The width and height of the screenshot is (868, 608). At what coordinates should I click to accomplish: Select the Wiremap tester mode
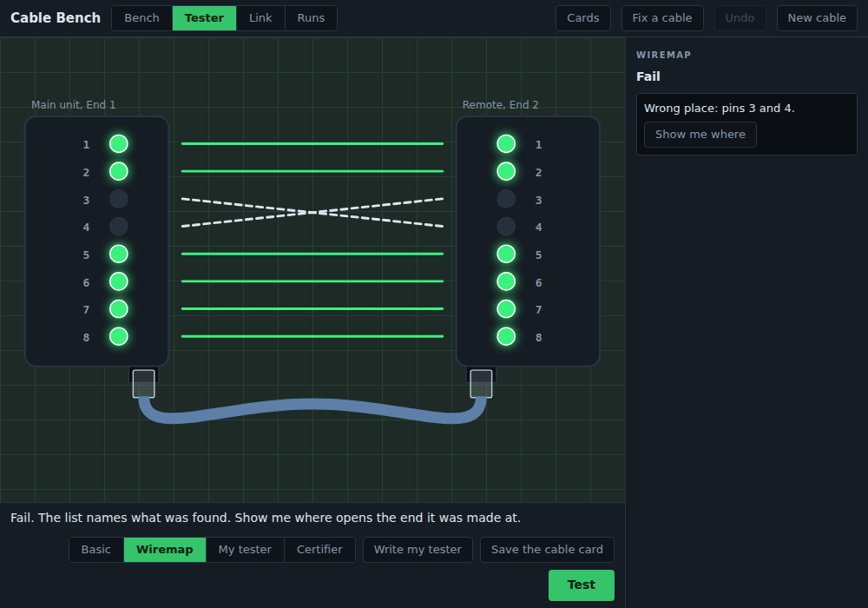(x=164, y=550)
